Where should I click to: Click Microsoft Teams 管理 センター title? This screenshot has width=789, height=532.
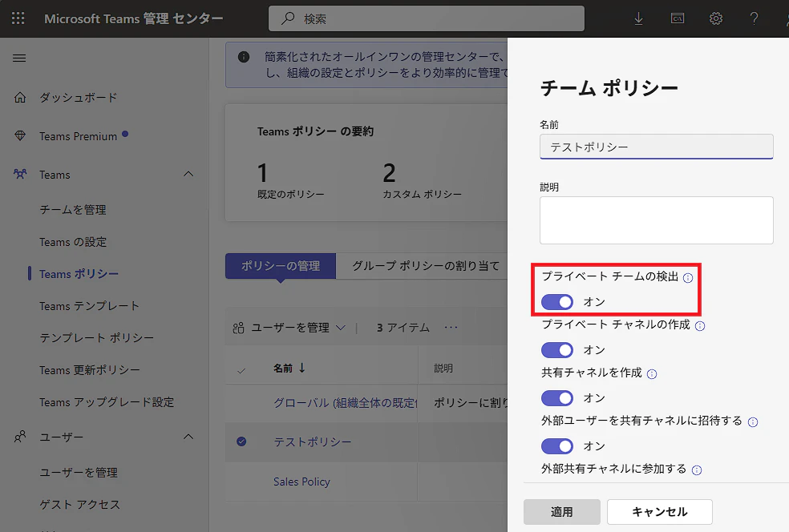(x=134, y=18)
